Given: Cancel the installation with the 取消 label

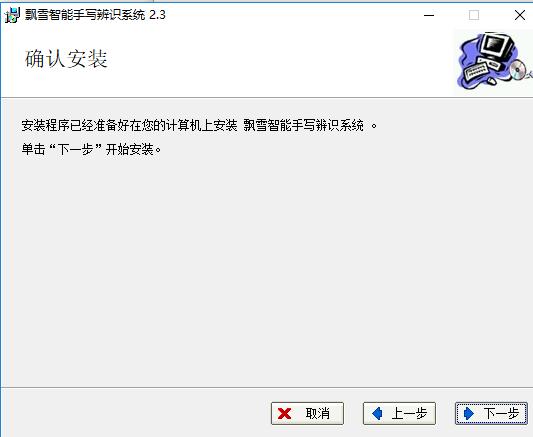Looking at the screenshot, I should pos(317,414).
